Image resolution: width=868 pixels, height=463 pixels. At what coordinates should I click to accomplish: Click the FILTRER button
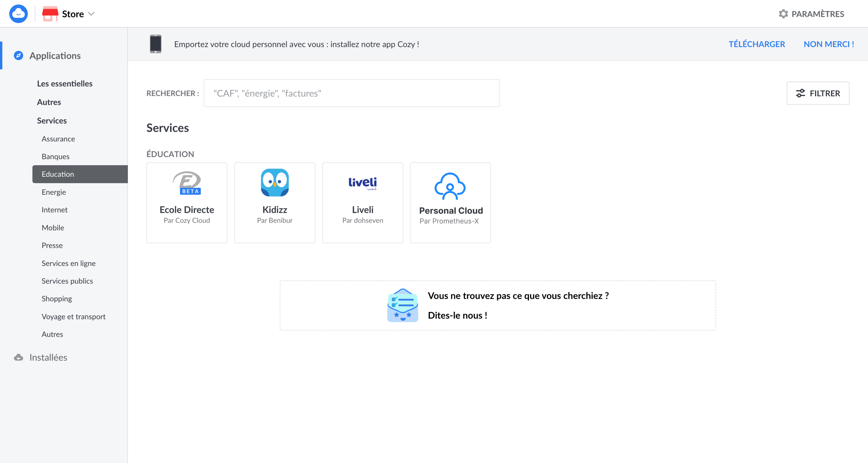point(818,93)
